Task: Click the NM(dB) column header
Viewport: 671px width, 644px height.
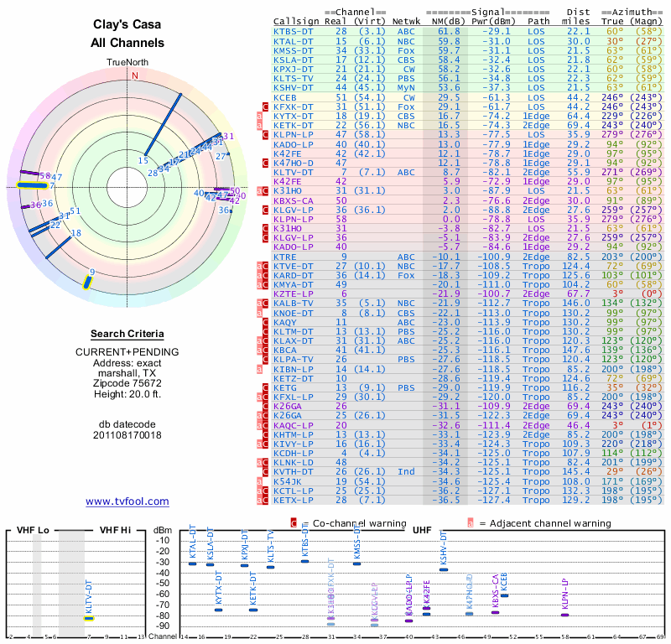Action: pyautogui.click(x=446, y=22)
